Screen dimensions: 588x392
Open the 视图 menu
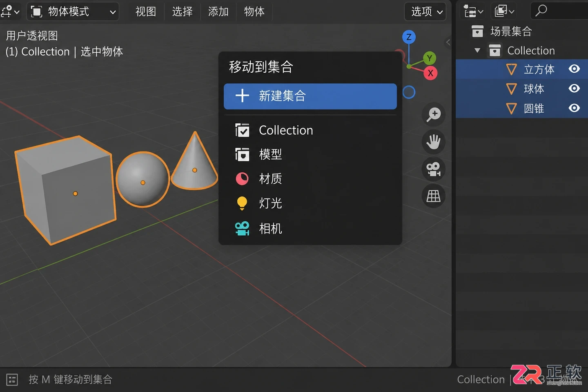click(146, 11)
